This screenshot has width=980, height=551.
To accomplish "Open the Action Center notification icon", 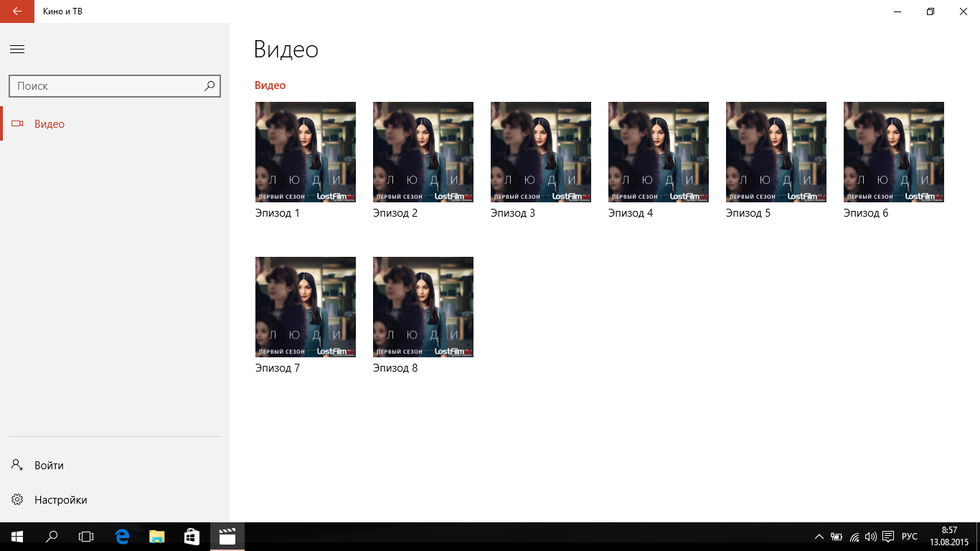I will (x=888, y=537).
